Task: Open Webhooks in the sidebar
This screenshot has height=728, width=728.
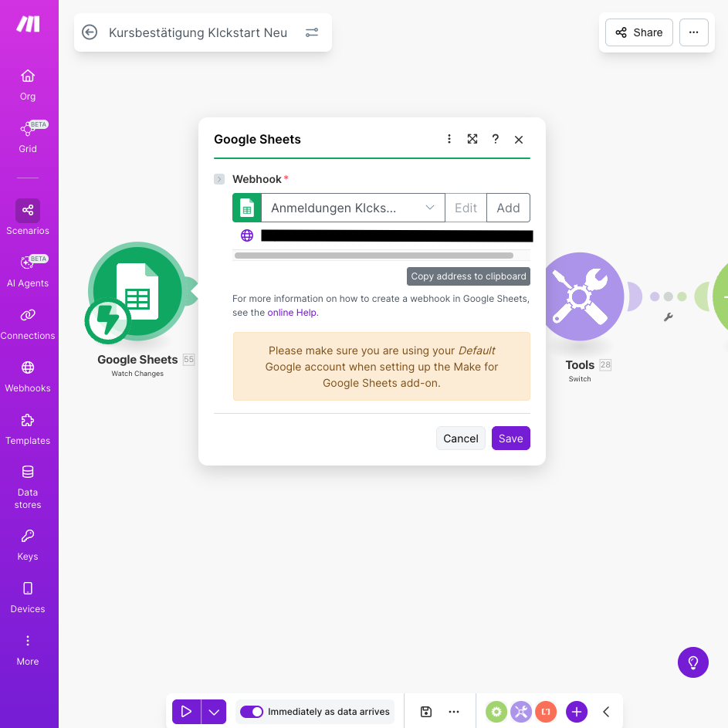Action: click(x=27, y=377)
